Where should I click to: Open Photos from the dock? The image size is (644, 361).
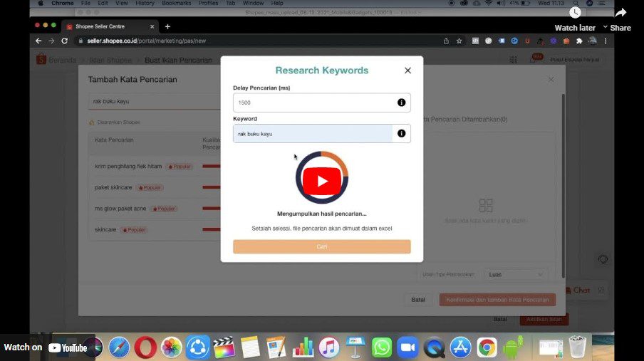point(171,347)
